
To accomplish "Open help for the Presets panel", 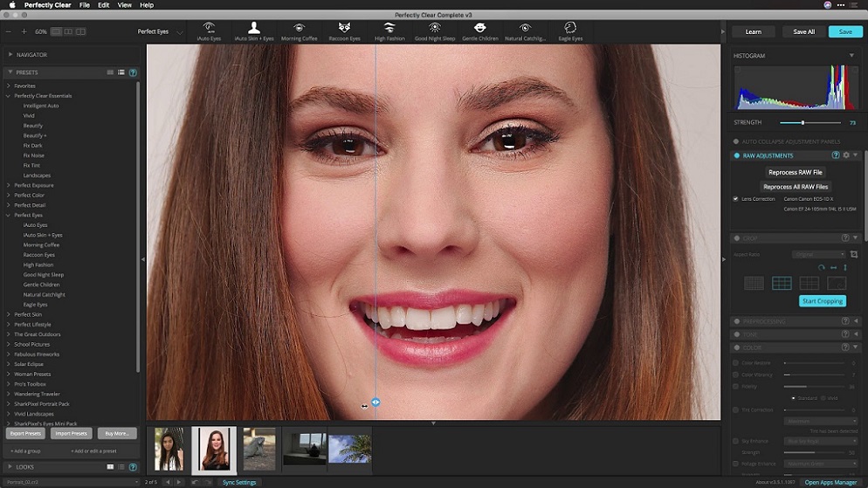I will pyautogui.click(x=133, y=72).
